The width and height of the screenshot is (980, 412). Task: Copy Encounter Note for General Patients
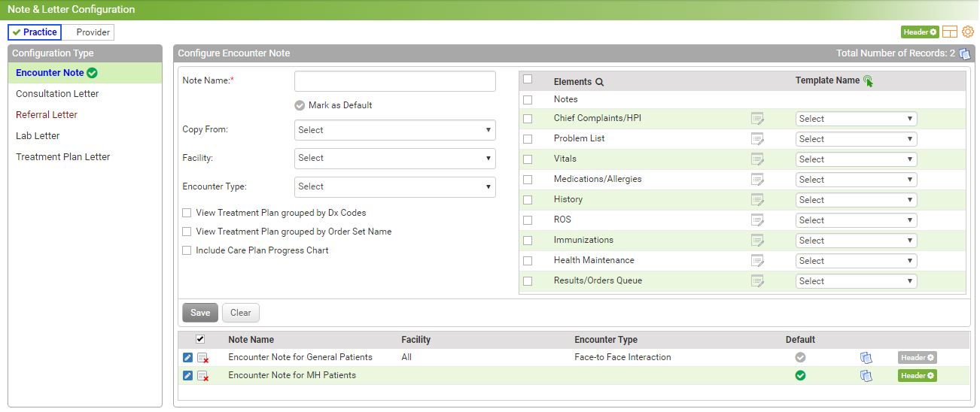click(866, 358)
